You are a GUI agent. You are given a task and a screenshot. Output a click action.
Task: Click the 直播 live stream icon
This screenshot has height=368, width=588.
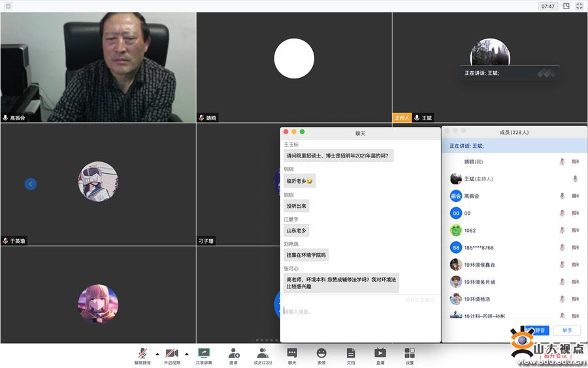pyautogui.click(x=380, y=353)
